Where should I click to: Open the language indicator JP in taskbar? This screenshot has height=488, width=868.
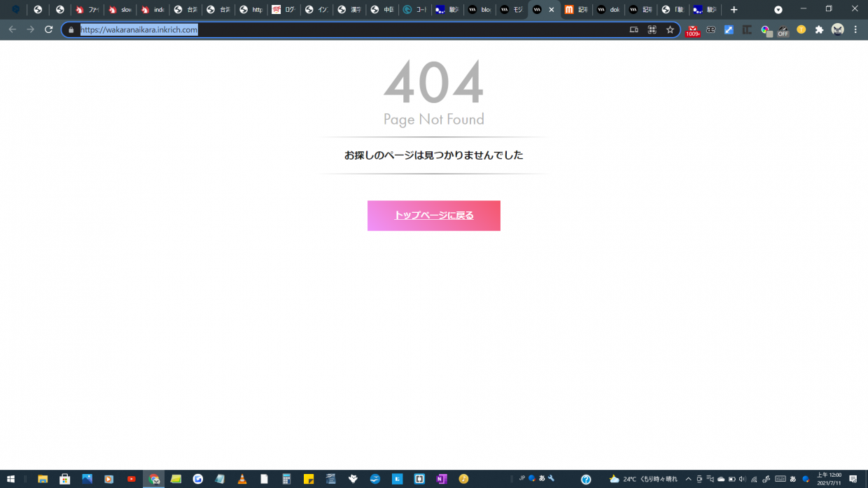point(521,478)
